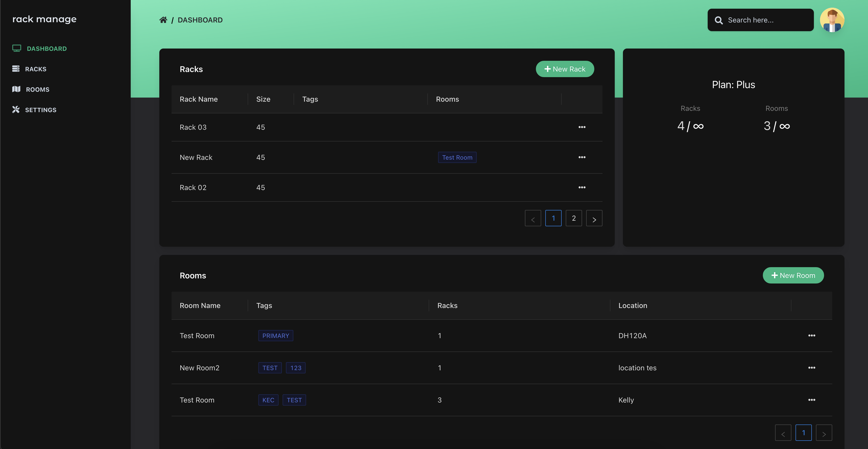Open the actions menu for Test Room with PRIMARY tag

pos(812,335)
